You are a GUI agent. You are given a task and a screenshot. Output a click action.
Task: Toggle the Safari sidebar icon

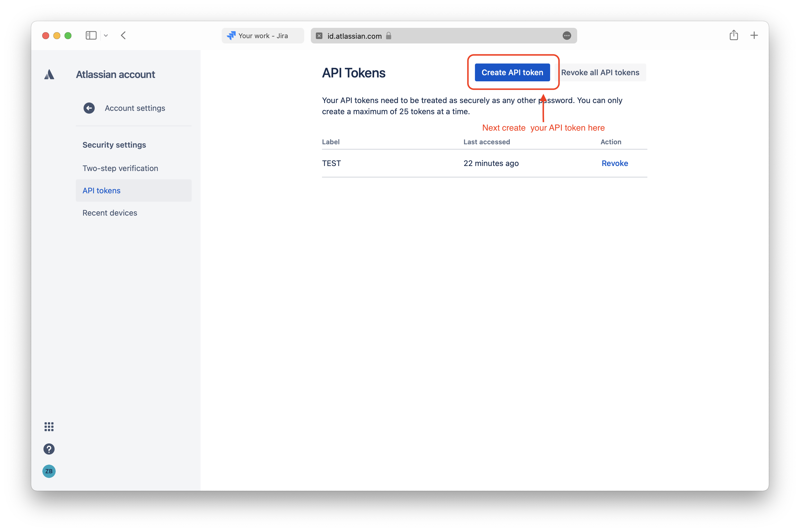91,35
